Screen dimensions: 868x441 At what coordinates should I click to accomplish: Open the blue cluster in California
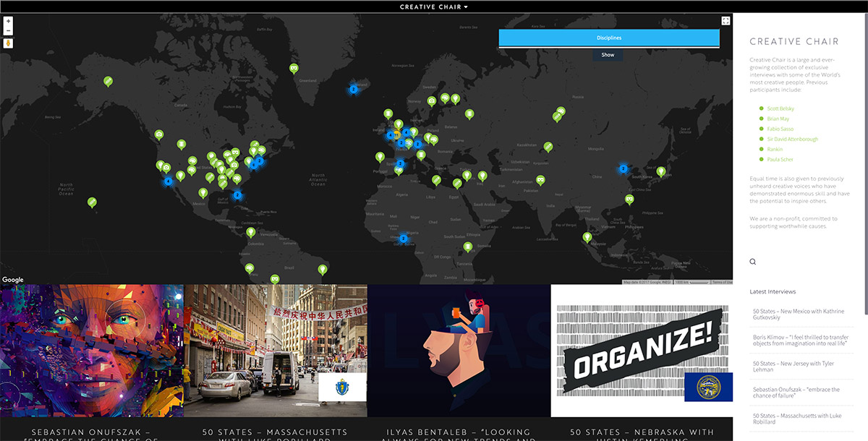[x=168, y=181]
